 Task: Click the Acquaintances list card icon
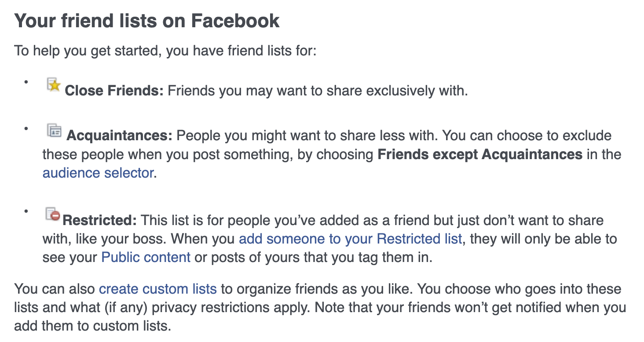click(54, 131)
